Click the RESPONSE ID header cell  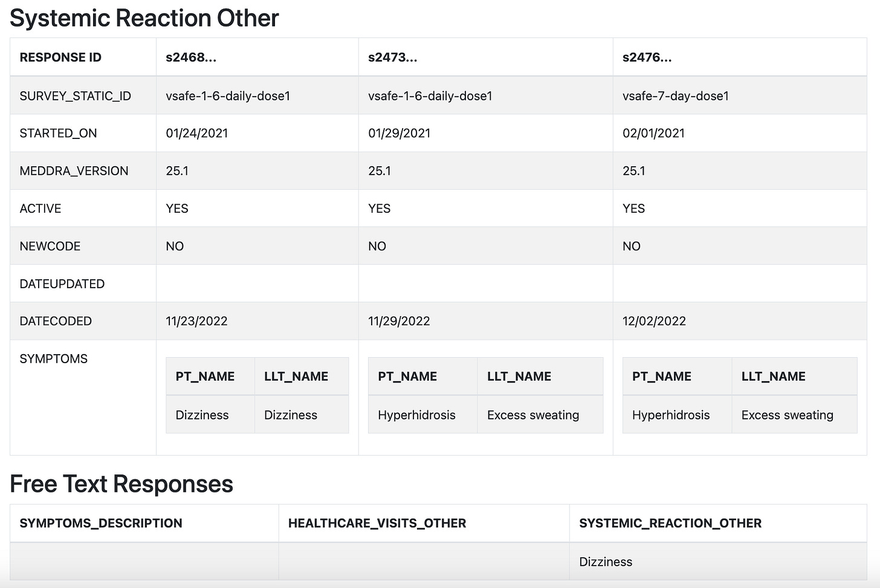pos(60,57)
